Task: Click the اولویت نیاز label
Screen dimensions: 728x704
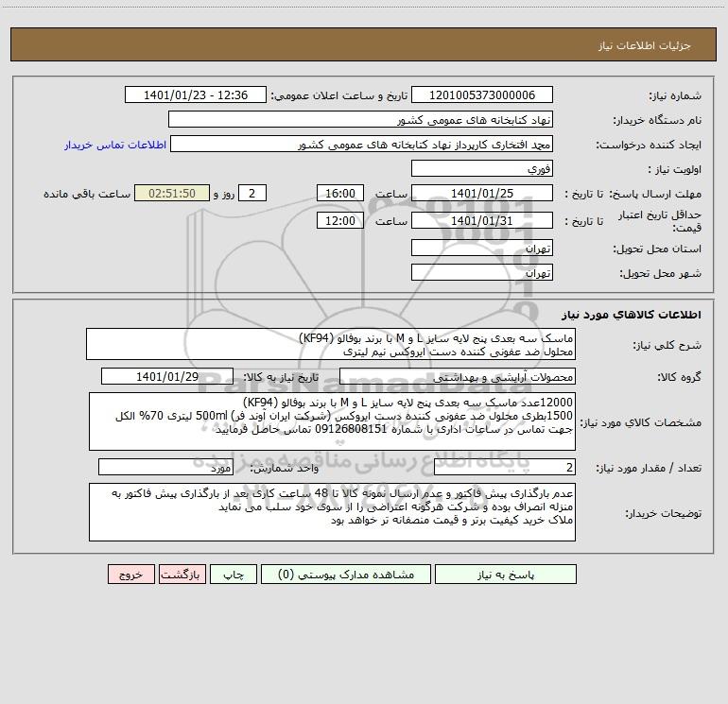Action: 675,169
